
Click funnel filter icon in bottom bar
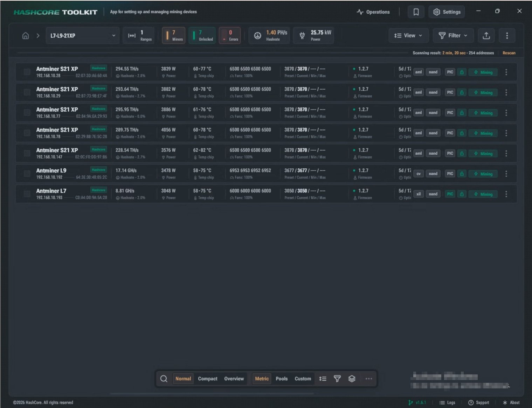pyautogui.click(x=337, y=379)
